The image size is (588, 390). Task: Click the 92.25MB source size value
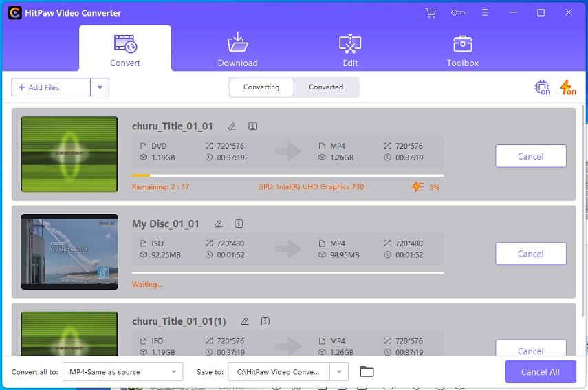point(166,255)
